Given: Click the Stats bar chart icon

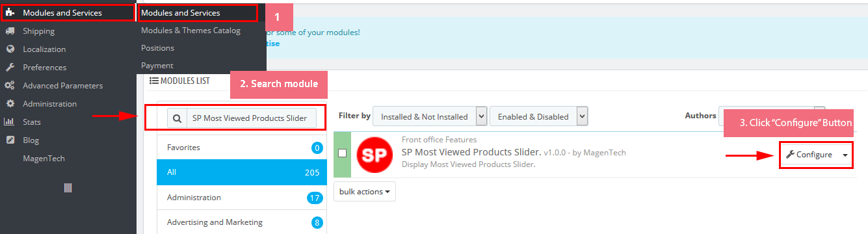Looking at the screenshot, I should tap(10, 122).
